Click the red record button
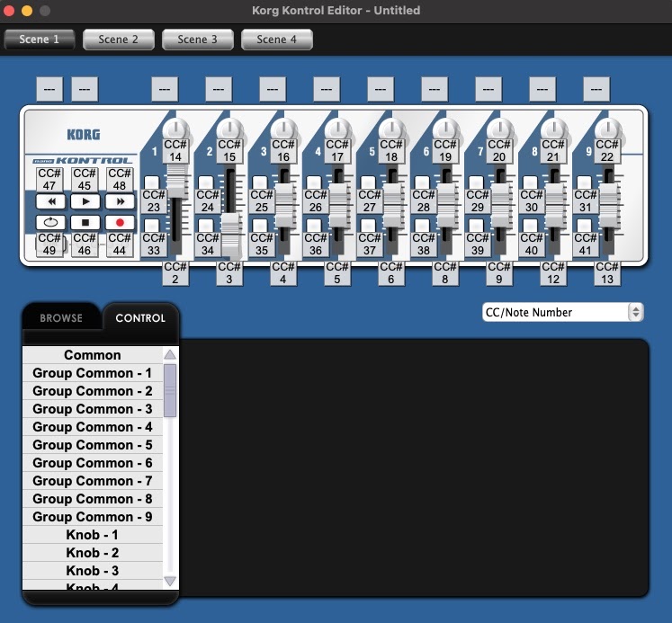Image resolution: width=672 pixels, height=623 pixels. click(120, 222)
